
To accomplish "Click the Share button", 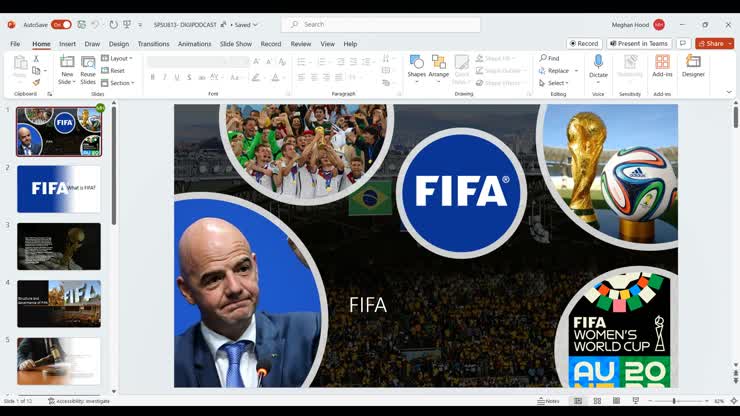I will click(x=714, y=44).
